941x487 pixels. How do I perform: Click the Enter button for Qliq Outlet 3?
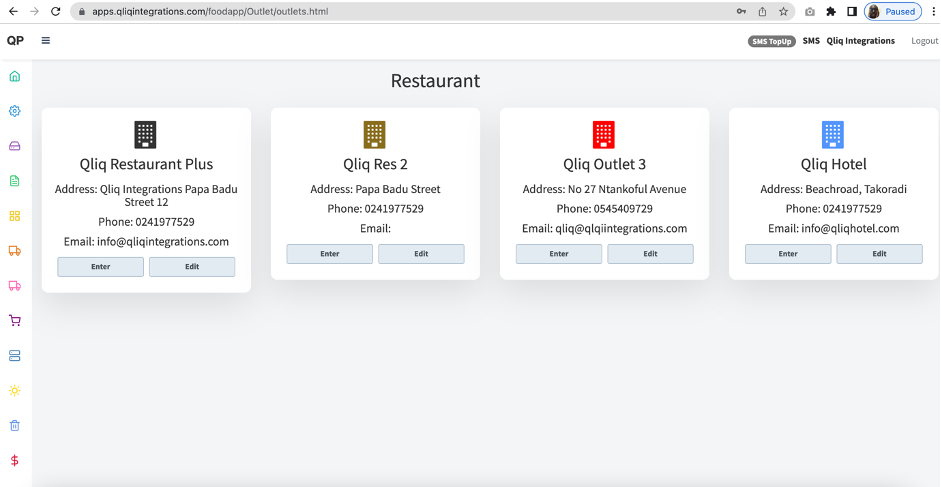[558, 254]
